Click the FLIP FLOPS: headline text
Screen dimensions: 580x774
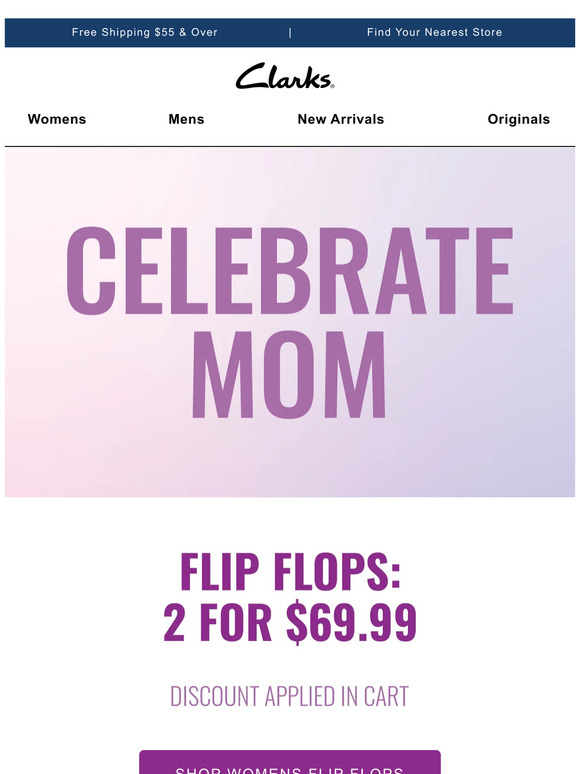coord(290,572)
